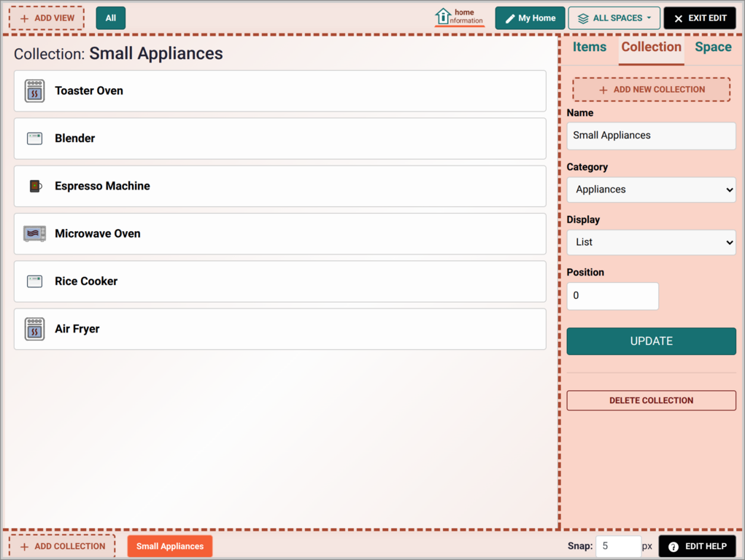Click the question mark icon in Edit Help
This screenshot has width=745, height=560.
coord(673,547)
